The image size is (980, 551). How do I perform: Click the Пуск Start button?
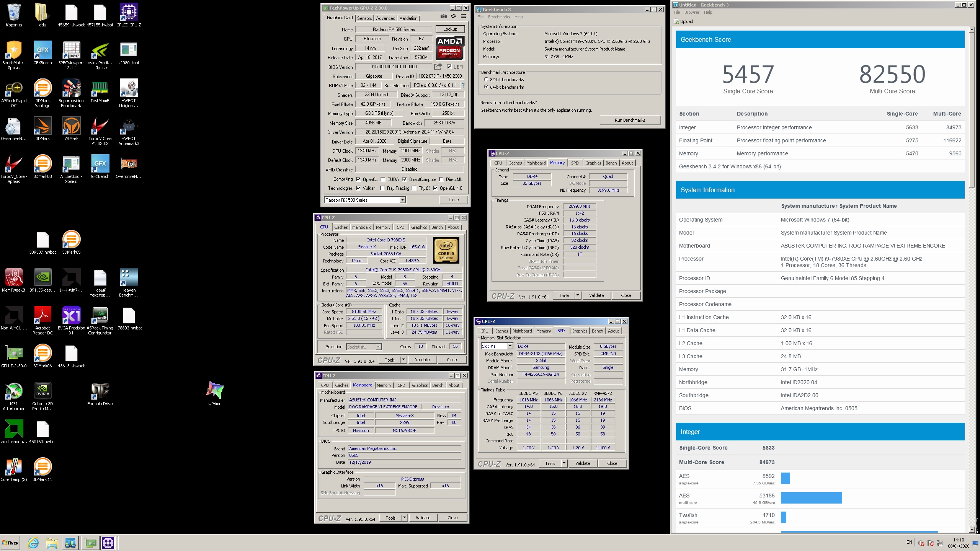[11, 543]
